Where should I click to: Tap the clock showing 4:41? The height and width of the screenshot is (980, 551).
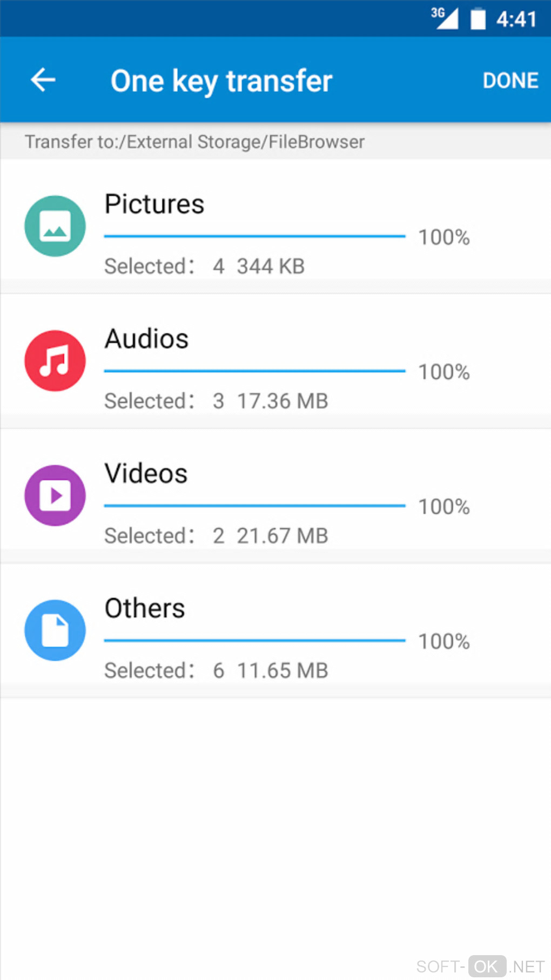[516, 19]
